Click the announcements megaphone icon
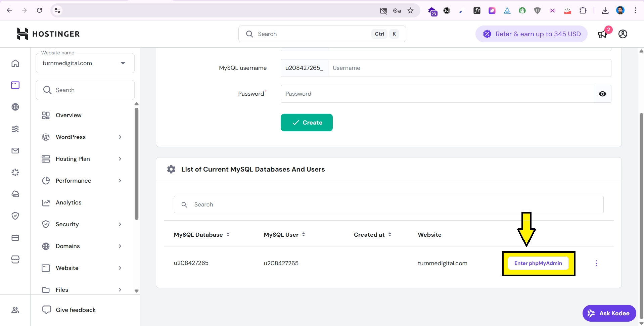 [603, 34]
